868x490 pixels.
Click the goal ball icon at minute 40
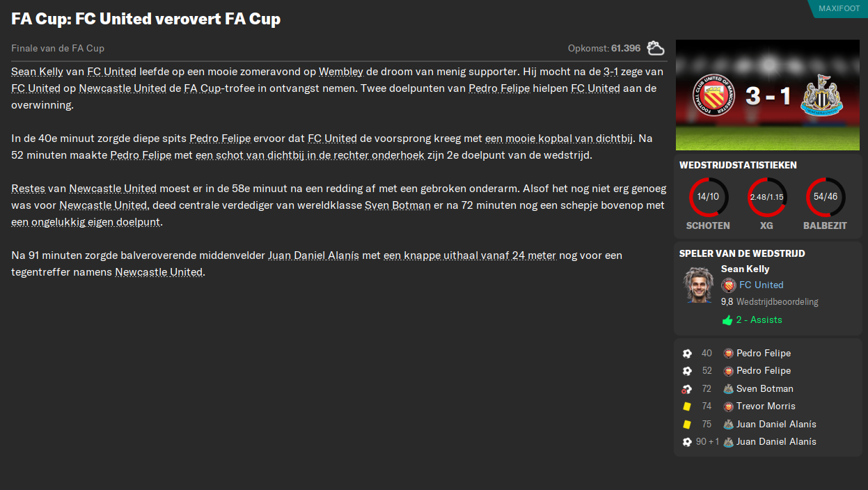point(687,354)
